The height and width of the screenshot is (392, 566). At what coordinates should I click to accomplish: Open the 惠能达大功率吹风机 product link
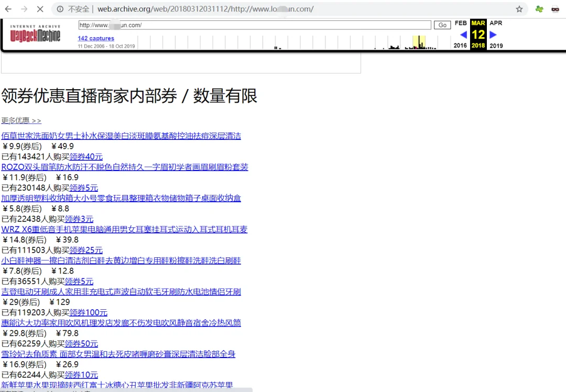tap(121, 323)
